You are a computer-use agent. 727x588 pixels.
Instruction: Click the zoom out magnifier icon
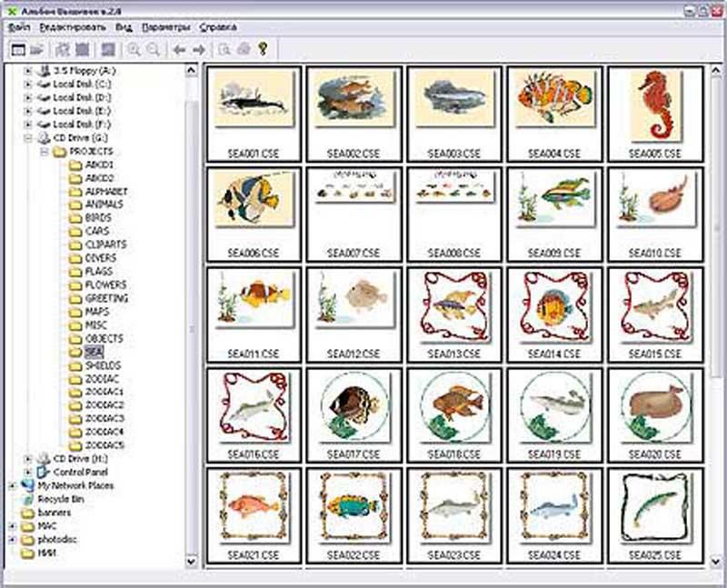154,50
